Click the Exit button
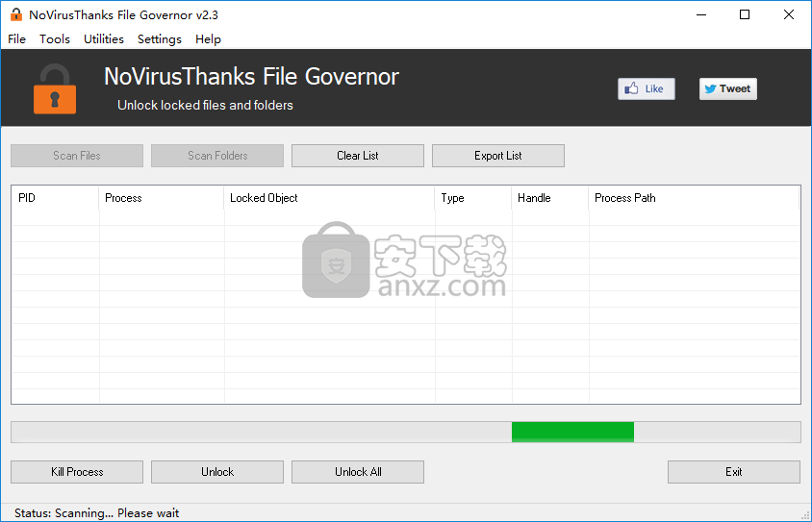This screenshot has width=812, height=522. (733, 472)
